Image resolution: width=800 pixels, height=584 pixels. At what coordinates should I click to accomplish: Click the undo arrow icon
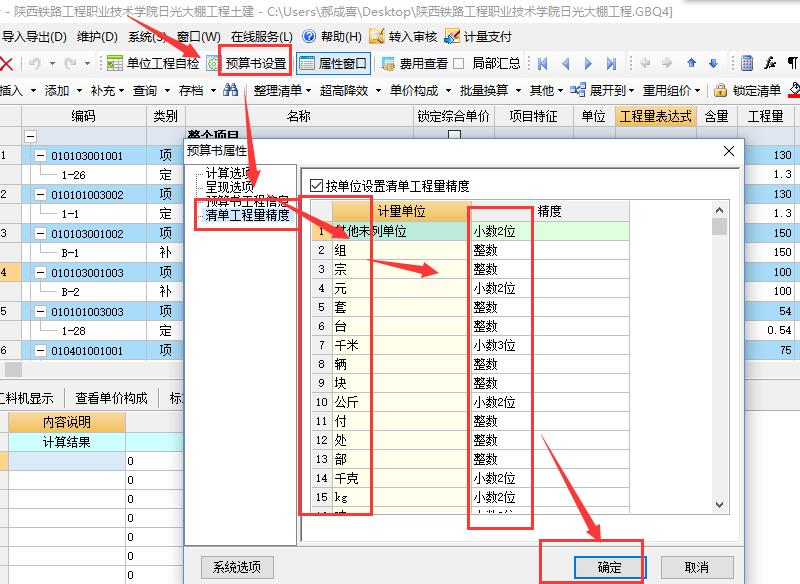(35, 64)
